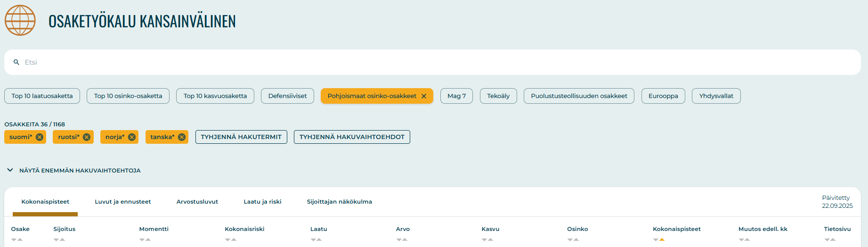Select the Tekoäly filter
Screen dimensions: 868x247
pos(498,96)
